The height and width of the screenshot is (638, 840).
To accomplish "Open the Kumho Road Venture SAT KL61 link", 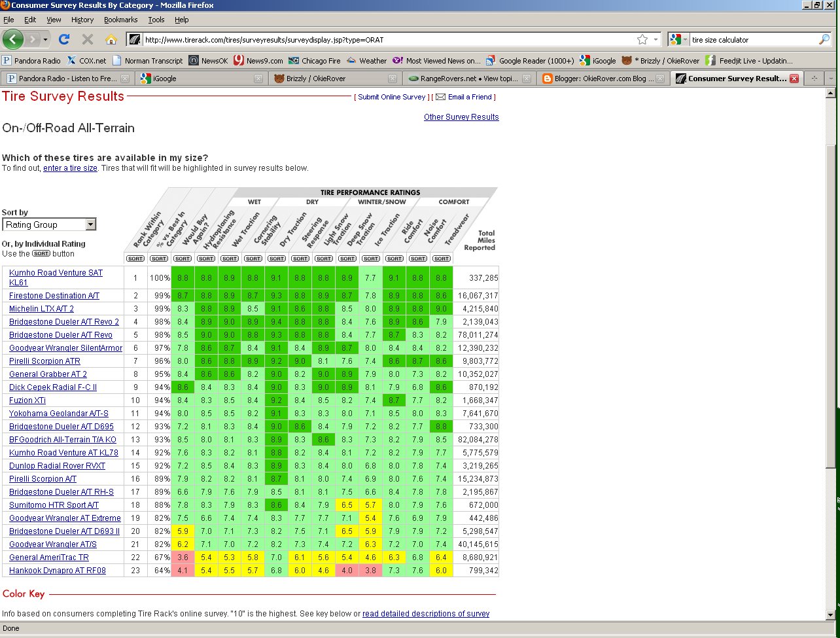I will (56, 277).
